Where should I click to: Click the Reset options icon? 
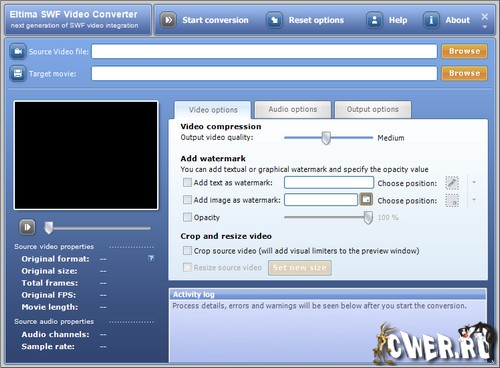coord(274,20)
